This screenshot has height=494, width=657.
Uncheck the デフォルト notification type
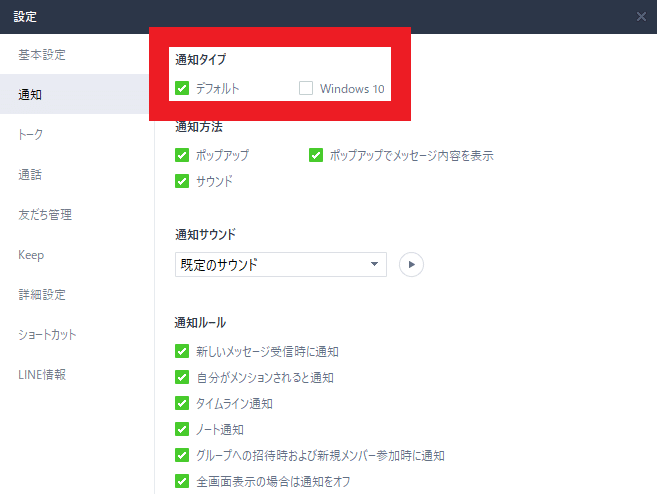pos(182,88)
